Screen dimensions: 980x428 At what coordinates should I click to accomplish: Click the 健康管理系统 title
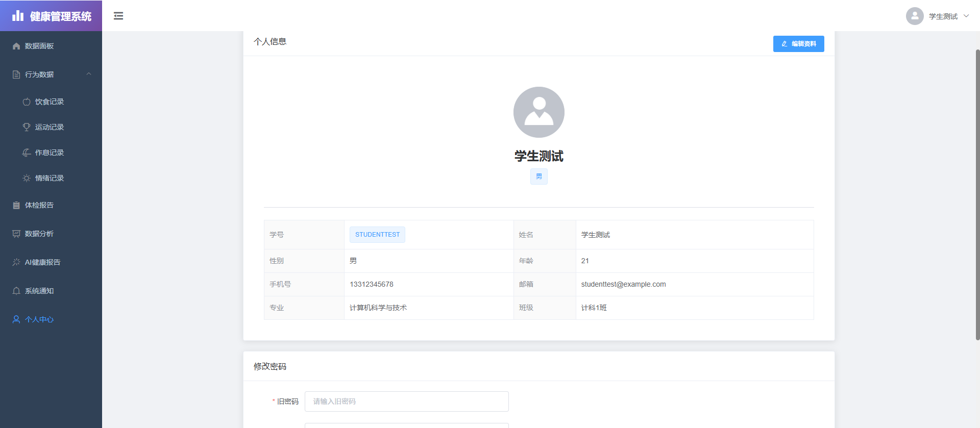point(61,16)
